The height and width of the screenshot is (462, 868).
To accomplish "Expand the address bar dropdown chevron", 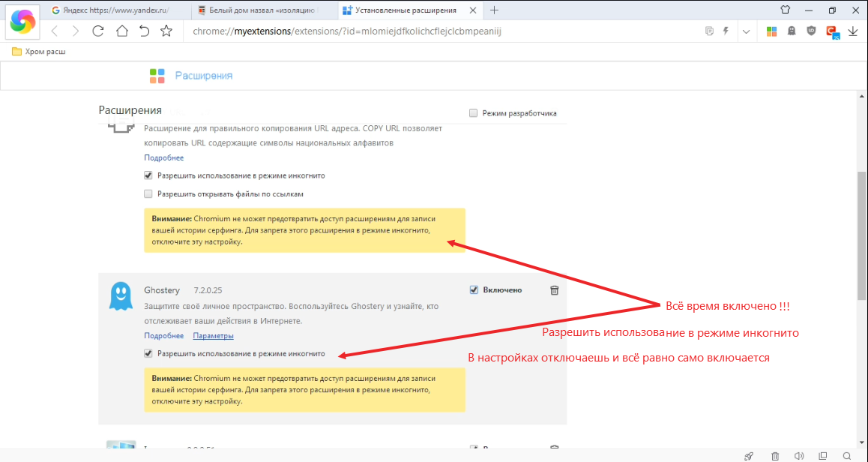I will point(746,31).
